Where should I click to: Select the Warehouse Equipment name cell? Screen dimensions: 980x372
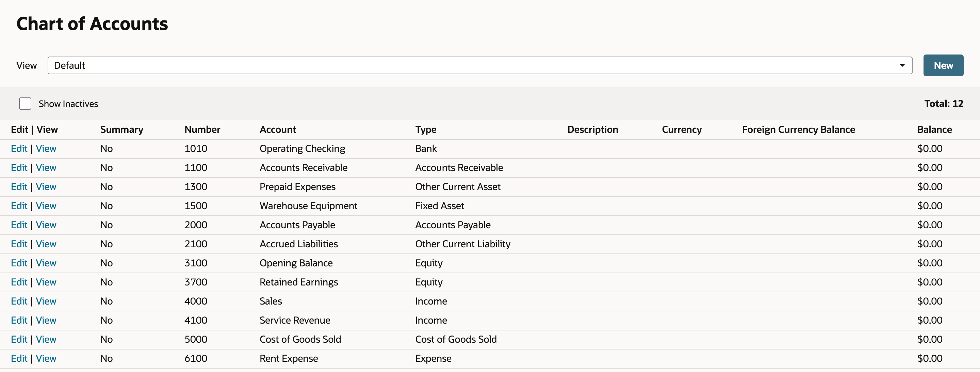[309, 206]
